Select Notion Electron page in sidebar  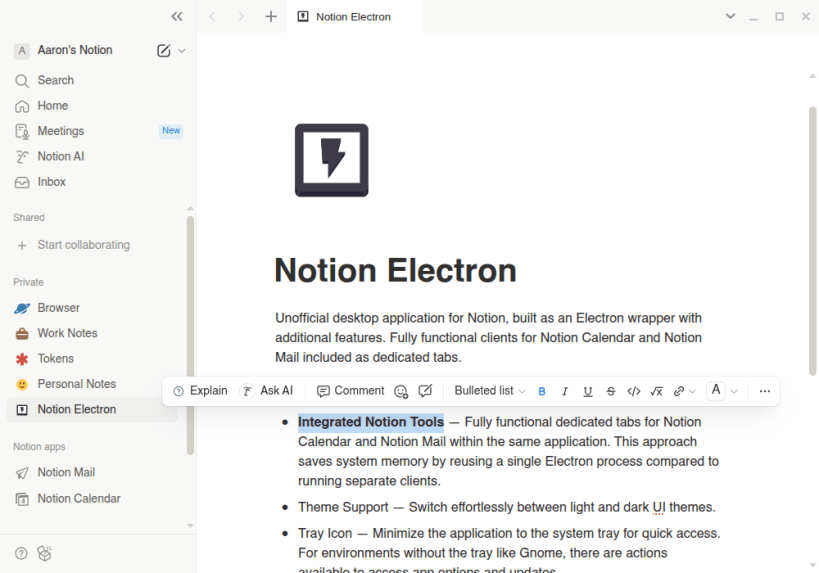92,410
